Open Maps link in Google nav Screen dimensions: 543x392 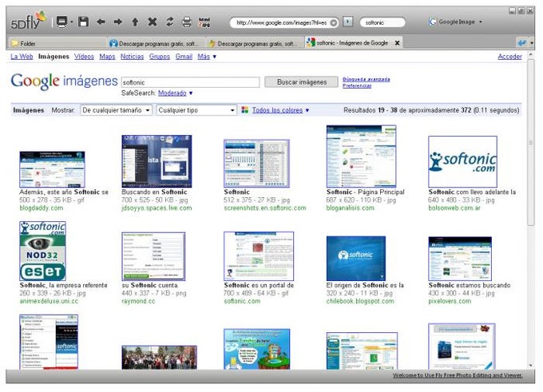point(107,57)
